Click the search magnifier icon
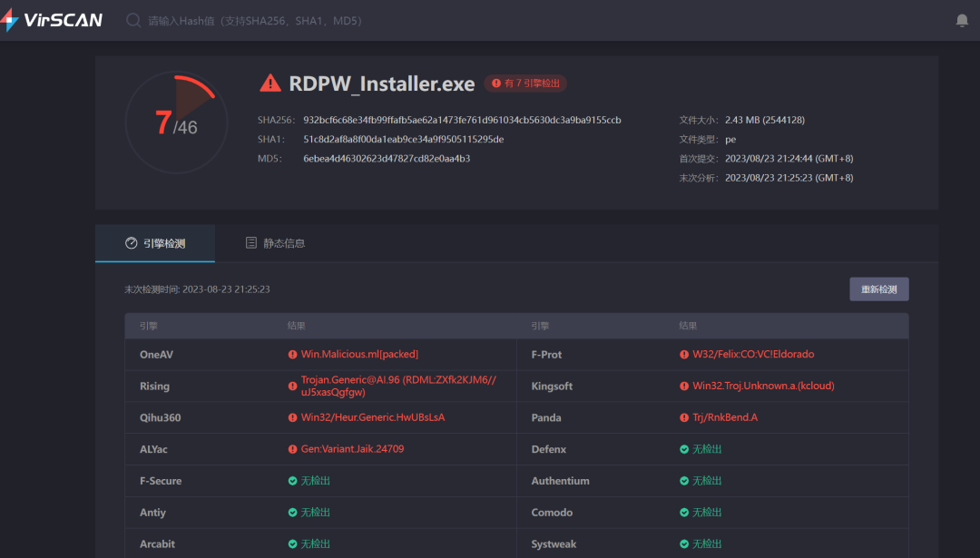980x558 pixels. (x=133, y=20)
